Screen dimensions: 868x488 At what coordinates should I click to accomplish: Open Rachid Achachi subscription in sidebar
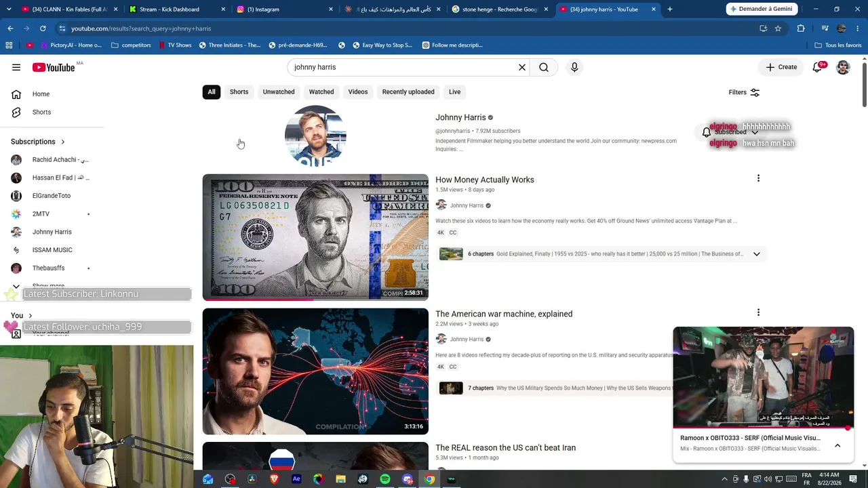52,160
